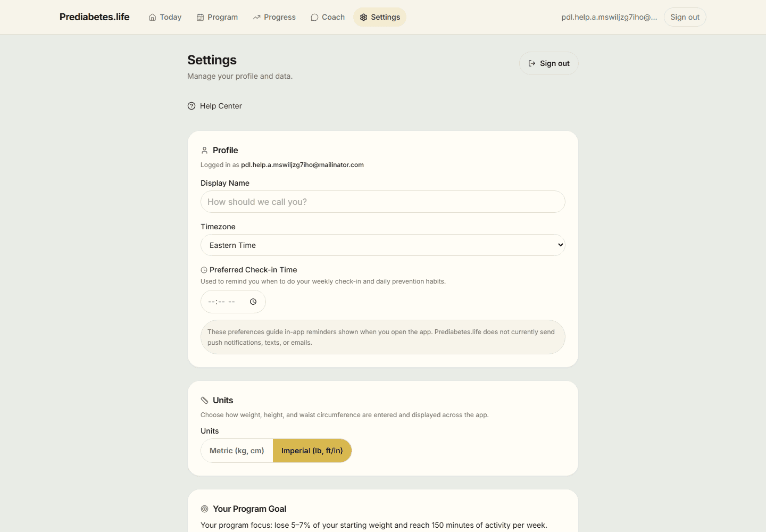Click the Prediabetes.life logo
766x532 pixels.
click(95, 17)
